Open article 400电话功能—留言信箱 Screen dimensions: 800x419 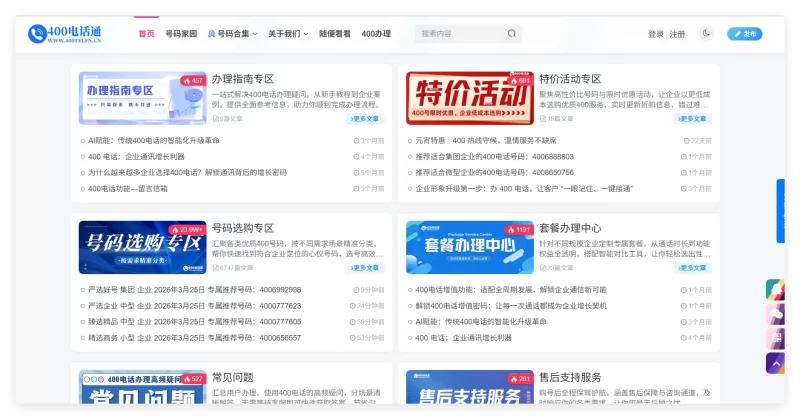pos(128,188)
